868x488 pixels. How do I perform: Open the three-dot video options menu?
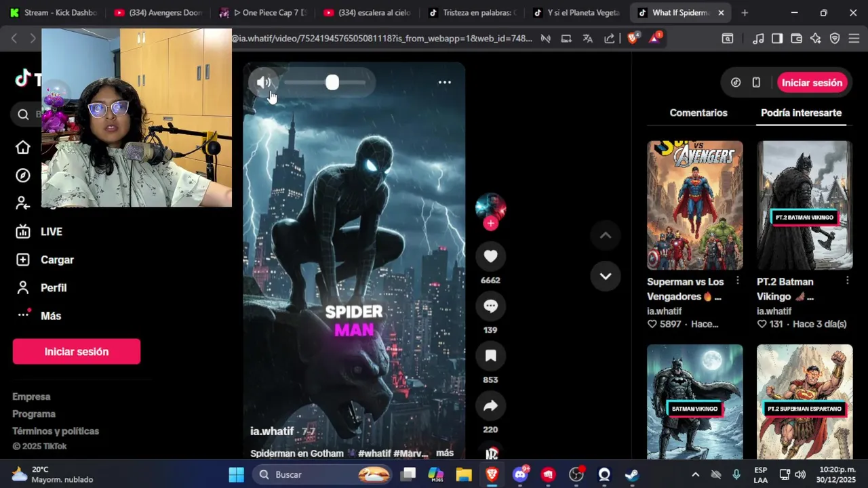coord(445,83)
